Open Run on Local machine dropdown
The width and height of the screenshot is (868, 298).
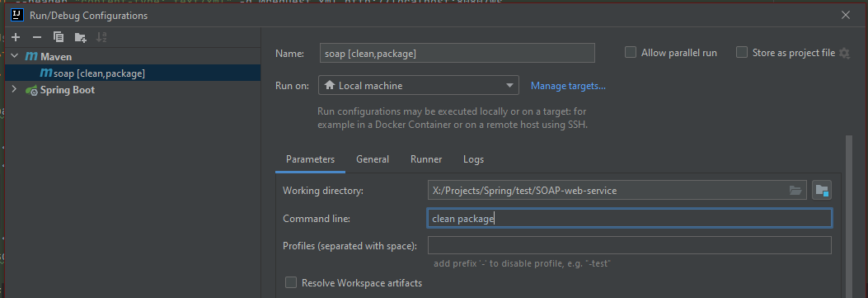pos(419,86)
